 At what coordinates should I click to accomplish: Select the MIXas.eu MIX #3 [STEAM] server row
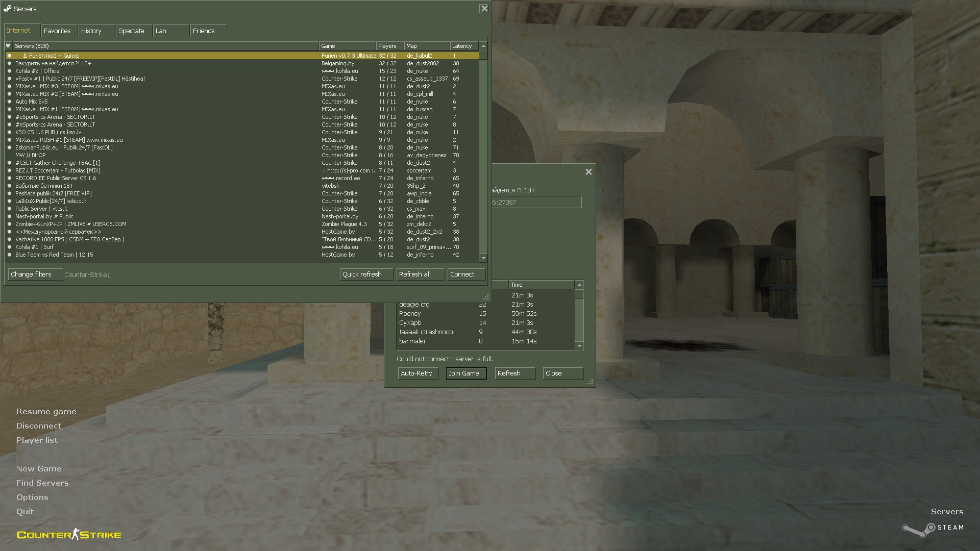(242, 86)
